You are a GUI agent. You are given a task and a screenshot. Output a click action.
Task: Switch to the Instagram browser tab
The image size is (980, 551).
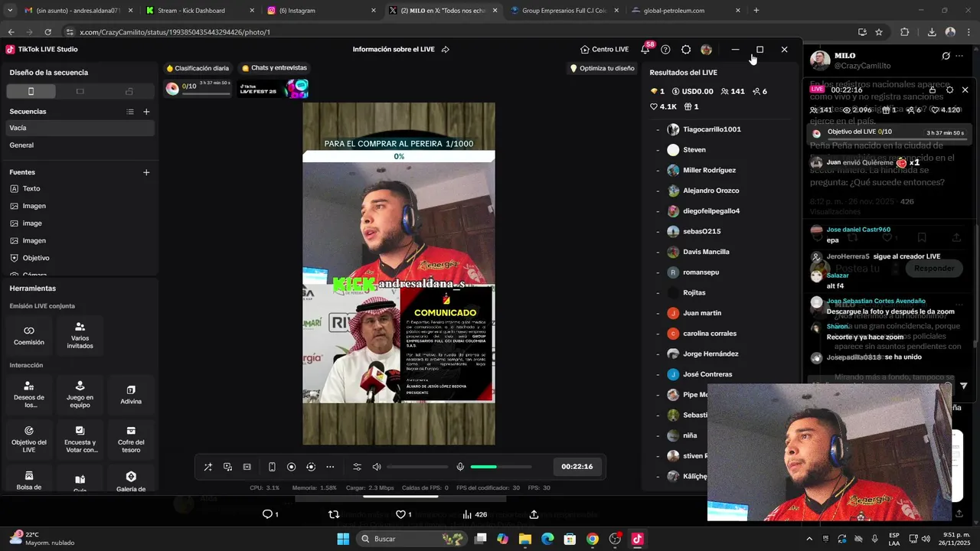(322, 11)
